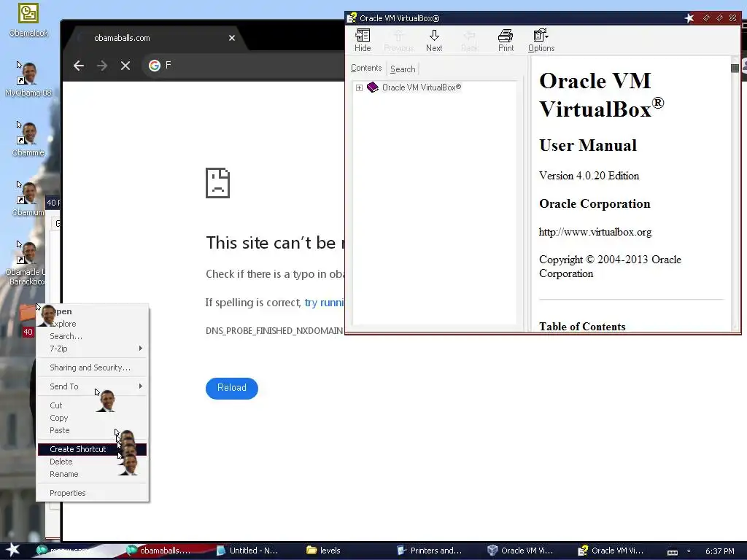This screenshot has height=560, width=747.
Task: Choose Search... from the context menu
Action: point(93,336)
